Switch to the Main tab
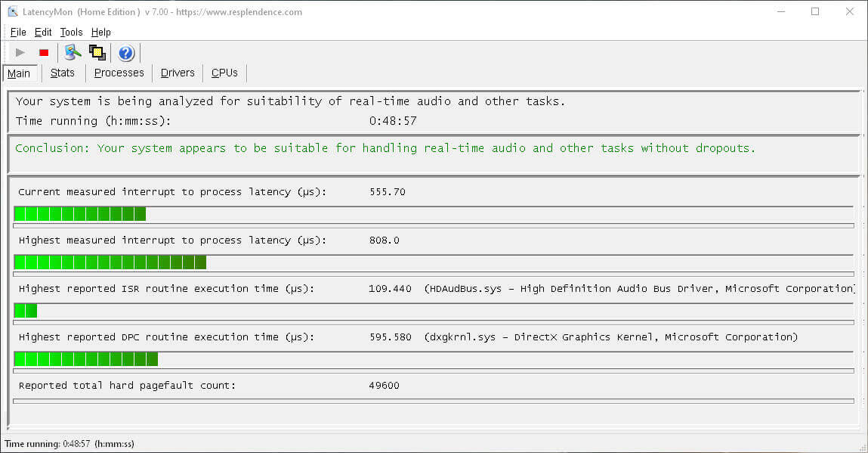868x453 pixels. pos(20,73)
